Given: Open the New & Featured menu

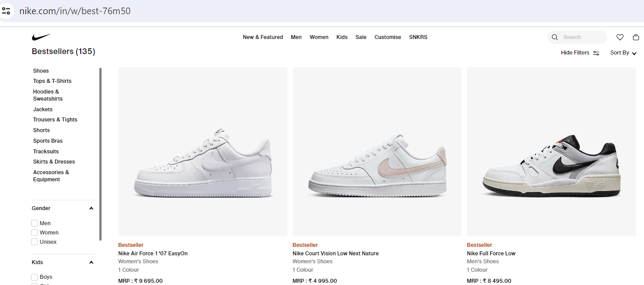Looking at the screenshot, I should tap(263, 37).
